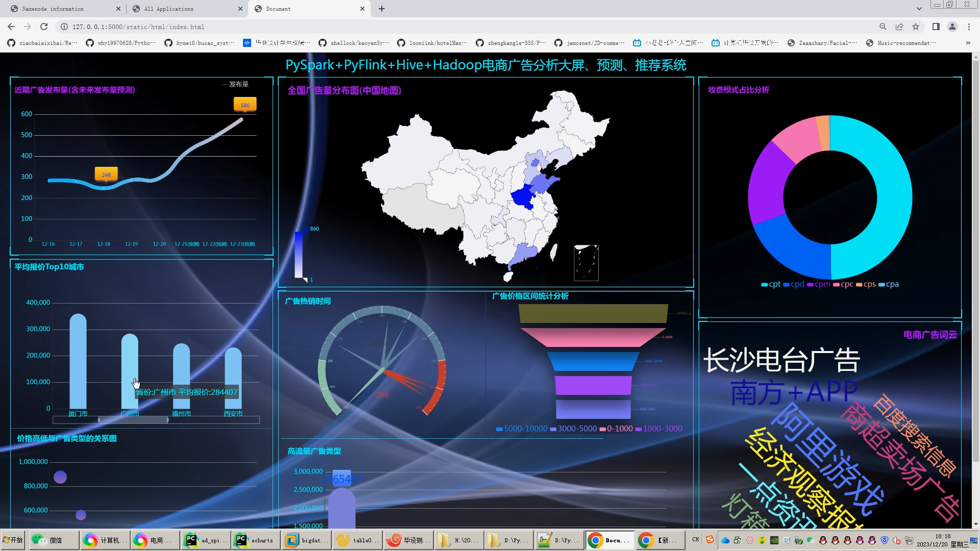Expand the bookmarks overflow chevron
The width and height of the screenshot is (980, 551).
968,43
